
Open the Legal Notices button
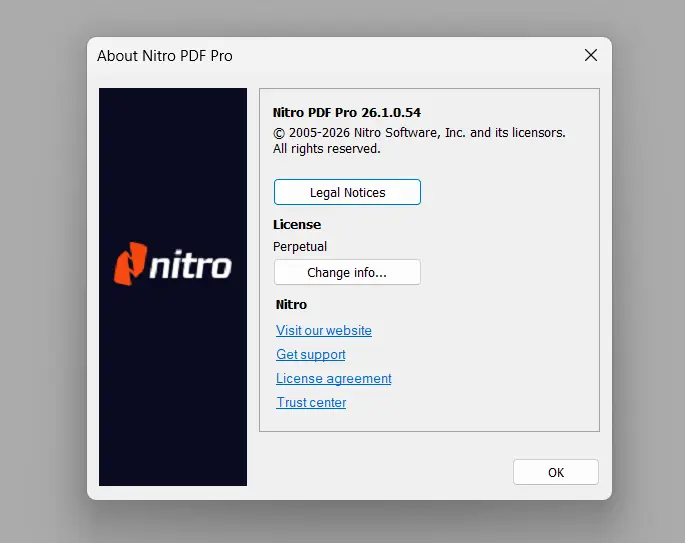click(347, 192)
